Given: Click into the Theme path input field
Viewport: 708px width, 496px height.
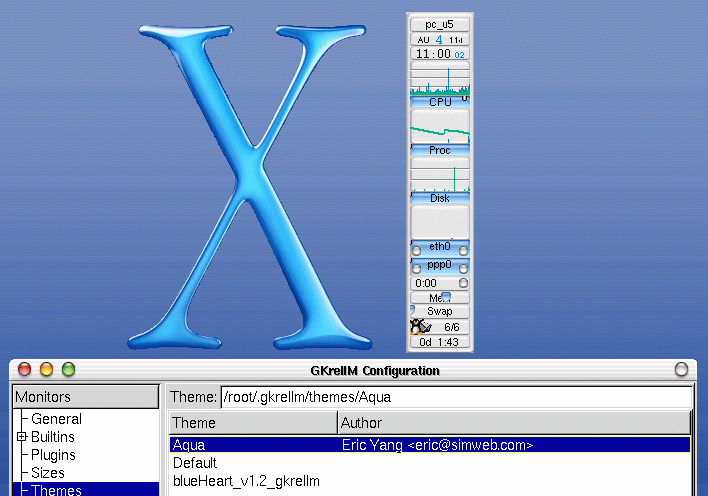Looking at the screenshot, I should pos(456,397).
